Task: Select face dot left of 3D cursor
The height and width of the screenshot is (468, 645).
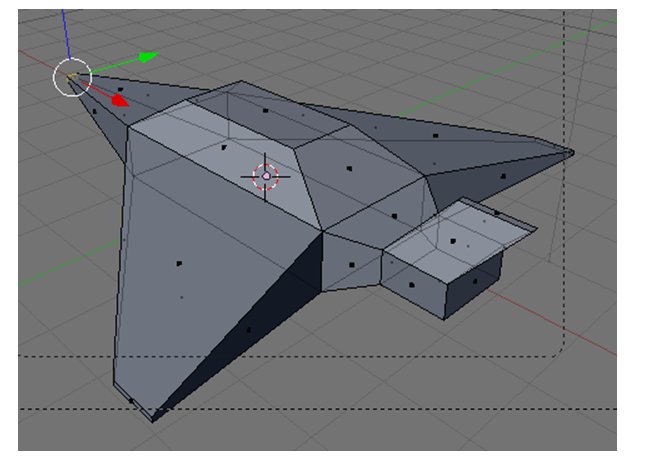Action: [224, 147]
